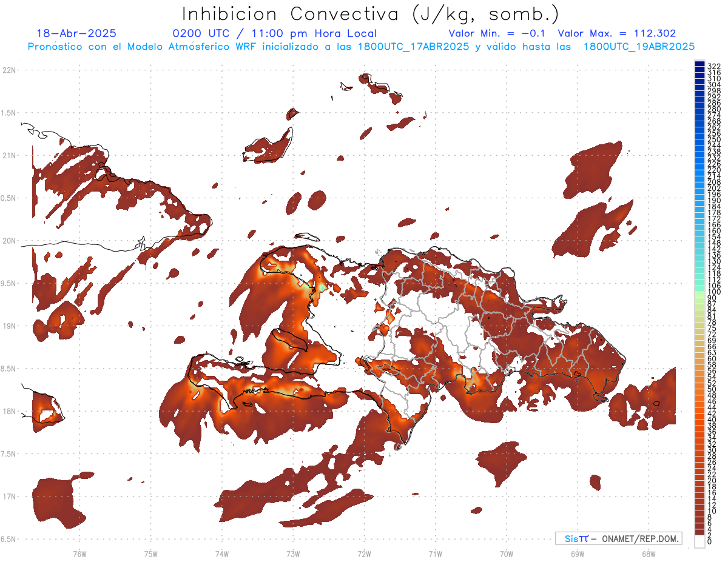Viewport: 728px width, 562px height.
Task: Click the '202' color bar value
Action: pyautogui.click(x=713, y=188)
